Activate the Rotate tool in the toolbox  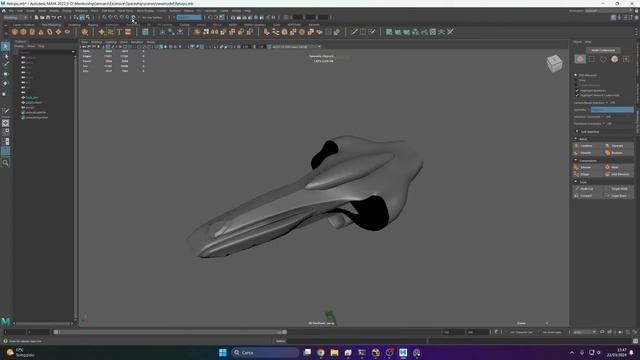[5, 84]
